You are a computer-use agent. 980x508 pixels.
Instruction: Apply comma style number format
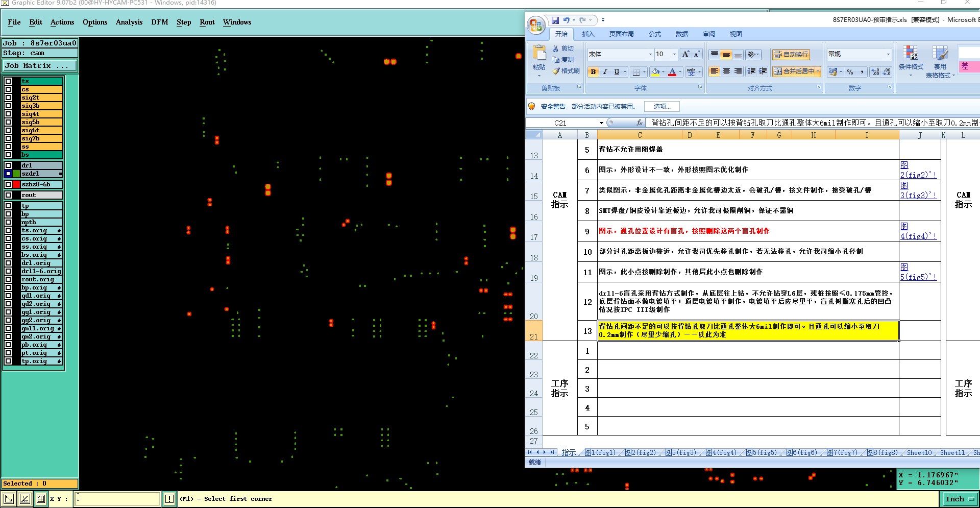click(x=862, y=72)
